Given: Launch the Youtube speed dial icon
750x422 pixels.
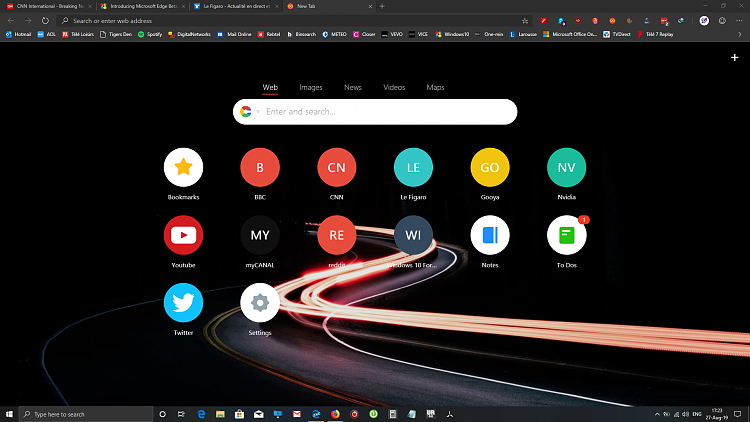Looking at the screenshot, I should click(183, 235).
